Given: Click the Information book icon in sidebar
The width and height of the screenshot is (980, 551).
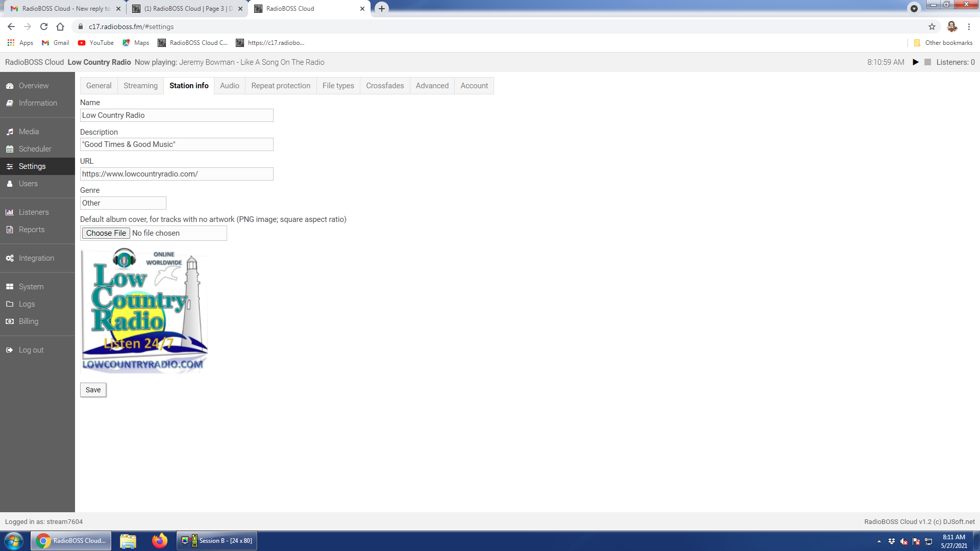Looking at the screenshot, I should click(10, 103).
